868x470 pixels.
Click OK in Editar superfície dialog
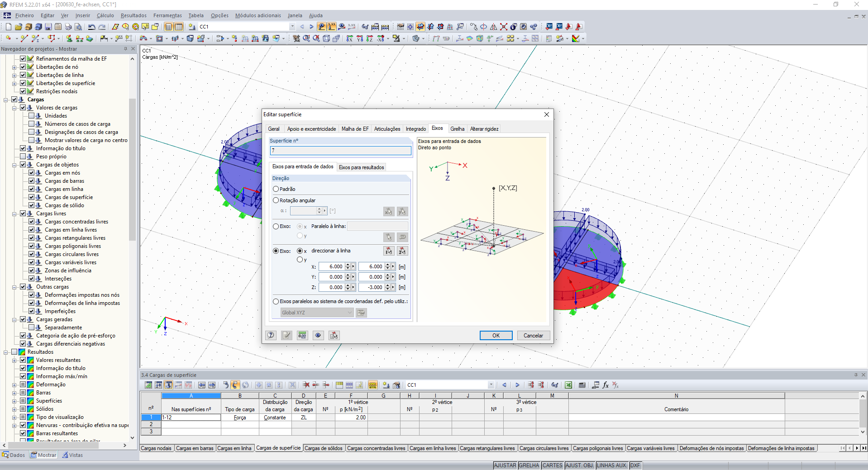click(496, 335)
